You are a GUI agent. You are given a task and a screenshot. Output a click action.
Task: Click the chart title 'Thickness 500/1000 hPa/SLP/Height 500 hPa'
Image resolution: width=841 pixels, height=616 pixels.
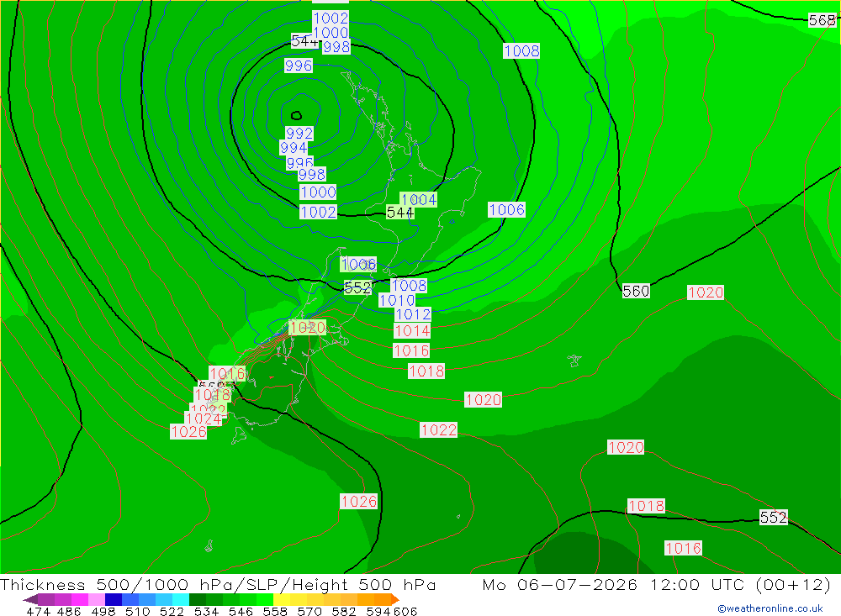218,584
